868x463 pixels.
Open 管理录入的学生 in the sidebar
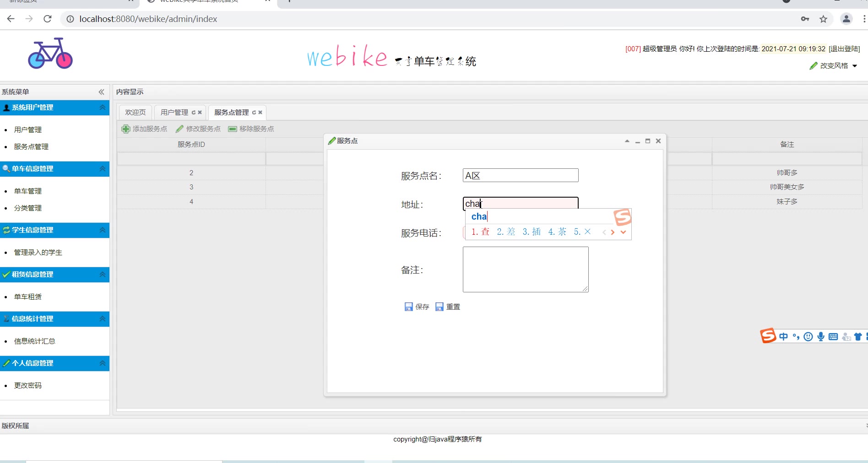point(38,253)
